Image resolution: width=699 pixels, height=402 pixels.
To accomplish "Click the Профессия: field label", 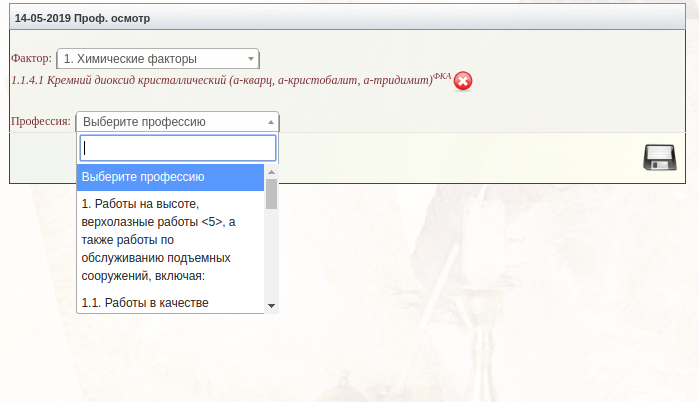I will point(41,122).
